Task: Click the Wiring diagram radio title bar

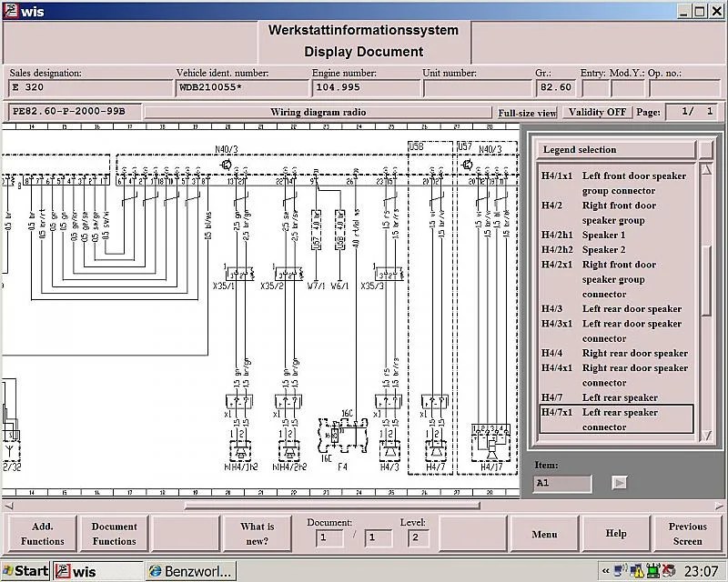Action: (318, 113)
